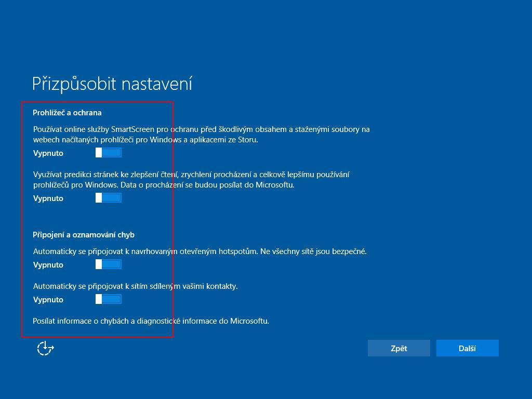The width and height of the screenshot is (532, 399).
Task: Select the Připojení a oznamování chyb heading
Action: 84,235
